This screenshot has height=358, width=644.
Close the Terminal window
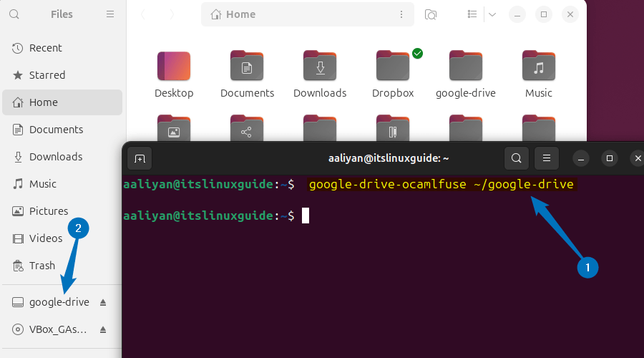[638, 158]
